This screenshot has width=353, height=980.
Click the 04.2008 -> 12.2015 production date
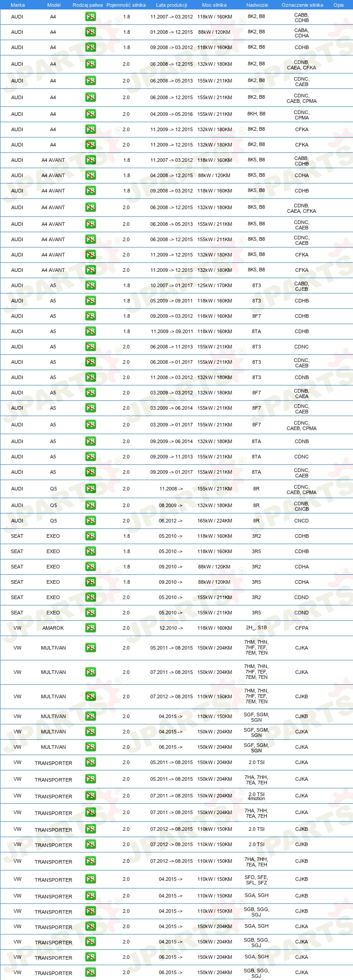tap(172, 175)
